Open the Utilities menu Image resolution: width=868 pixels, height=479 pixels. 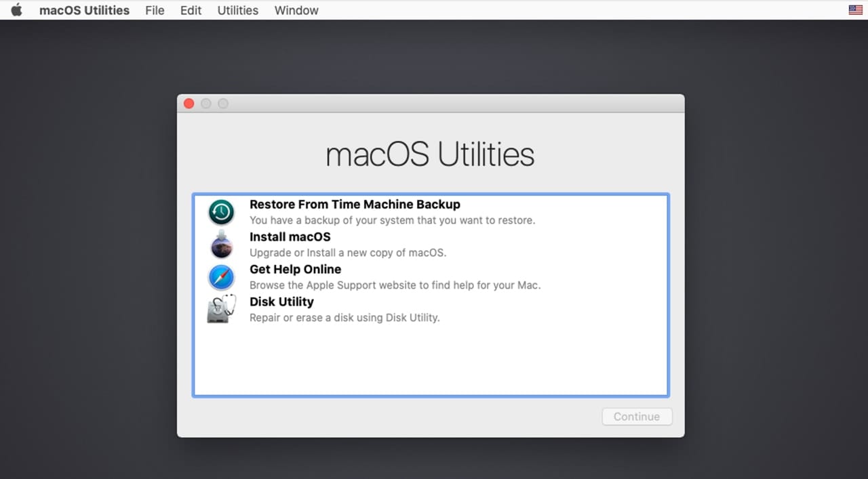(237, 10)
